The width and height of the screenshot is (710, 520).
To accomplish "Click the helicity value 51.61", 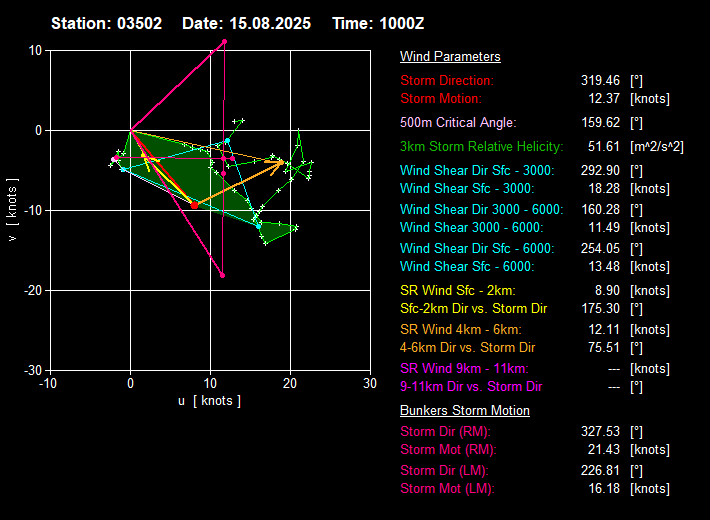I will tap(604, 147).
